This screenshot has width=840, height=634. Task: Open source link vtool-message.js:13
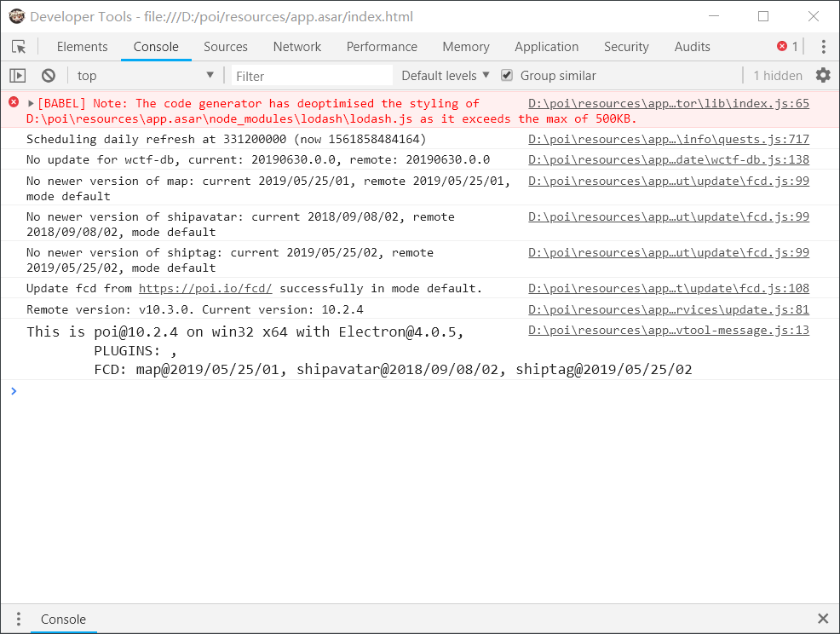(x=669, y=330)
